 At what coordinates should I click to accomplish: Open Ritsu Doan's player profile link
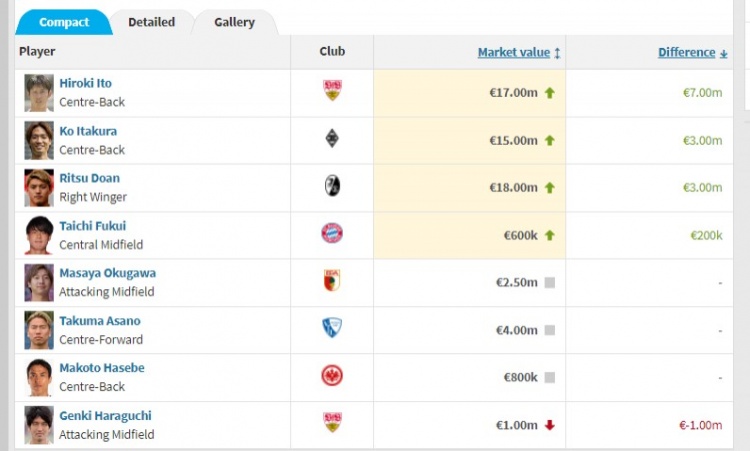[89, 178]
